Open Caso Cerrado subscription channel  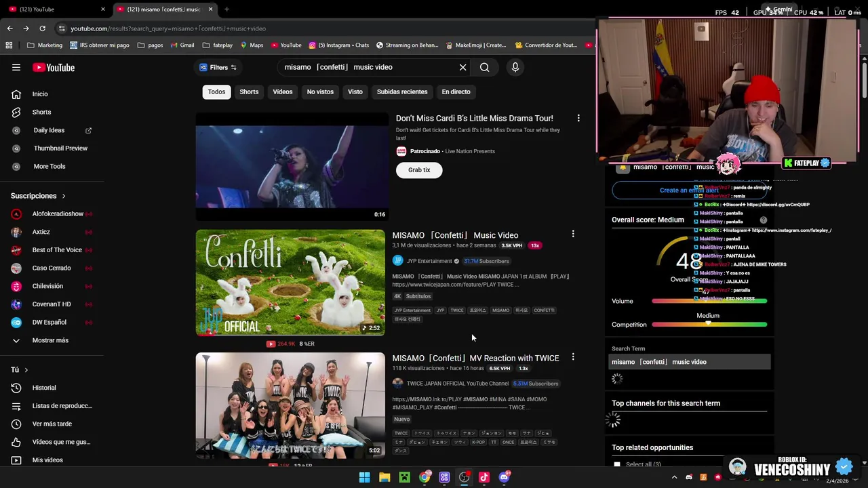52,268
